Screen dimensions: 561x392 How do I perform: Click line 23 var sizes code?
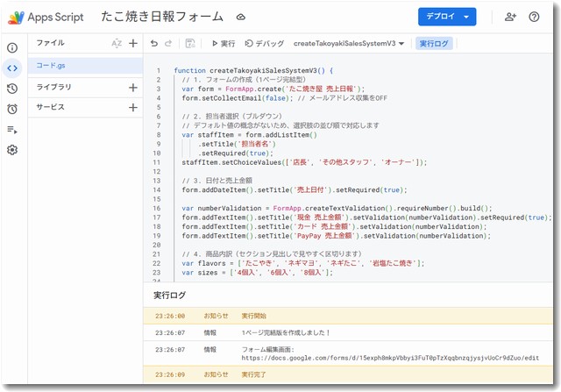click(257, 273)
